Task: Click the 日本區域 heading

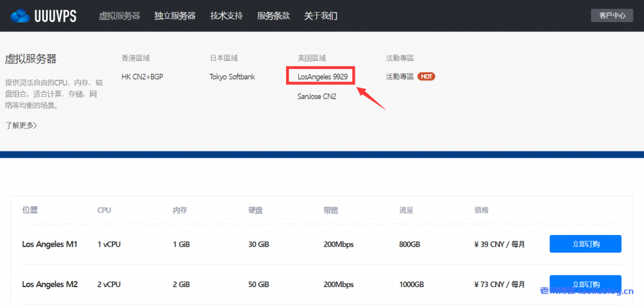Action: tap(224, 58)
